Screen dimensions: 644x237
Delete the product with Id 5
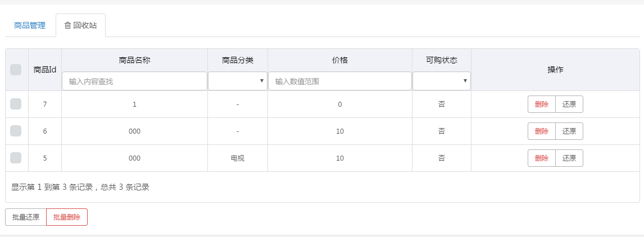click(x=542, y=158)
